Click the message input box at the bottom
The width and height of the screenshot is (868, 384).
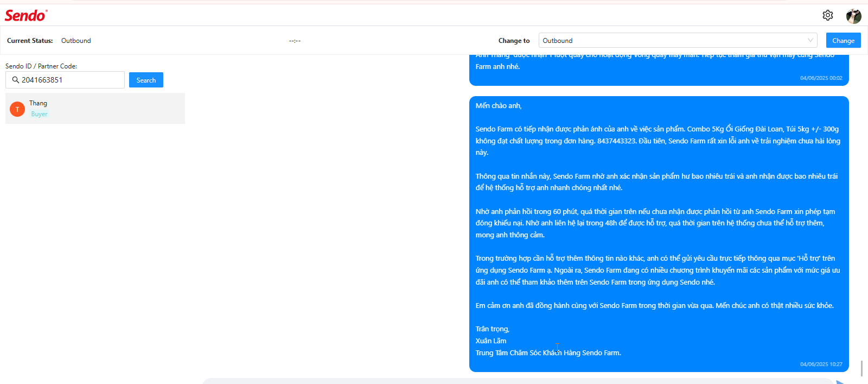[x=518, y=381]
